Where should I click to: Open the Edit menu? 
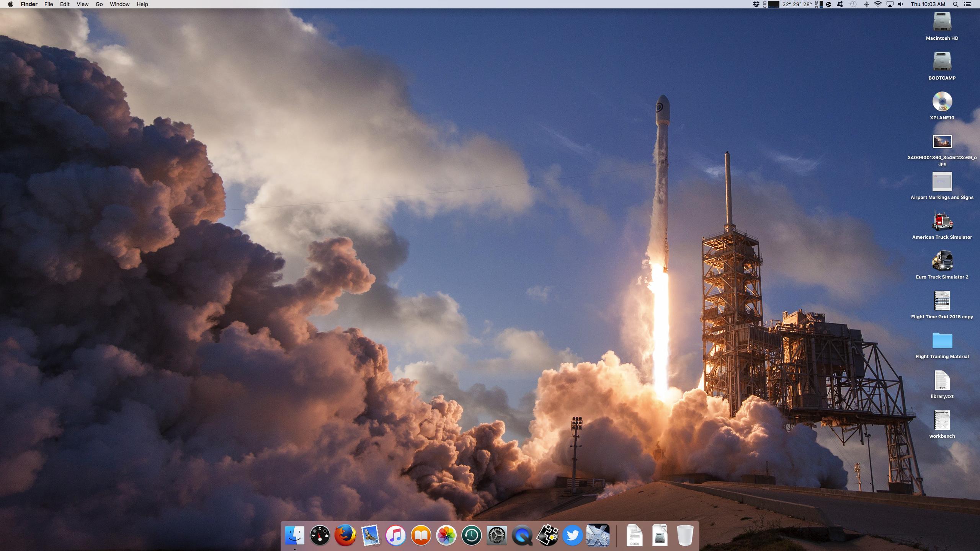[x=65, y=4]
